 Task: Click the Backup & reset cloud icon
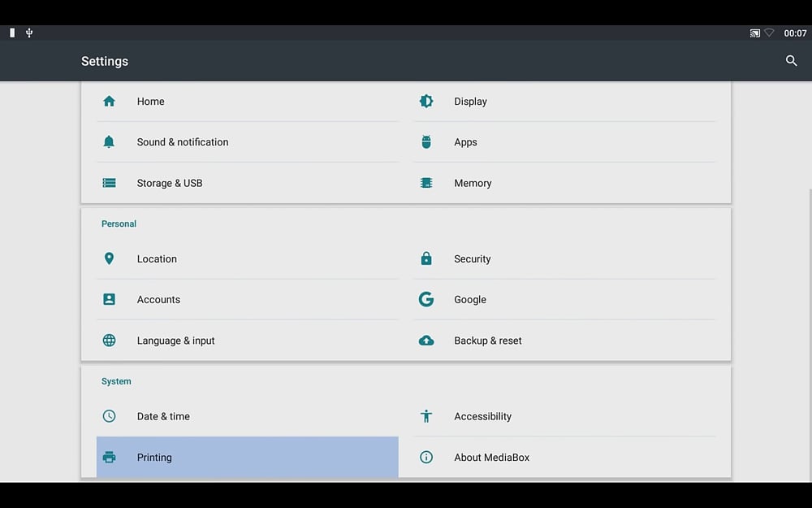coord(426,340)
